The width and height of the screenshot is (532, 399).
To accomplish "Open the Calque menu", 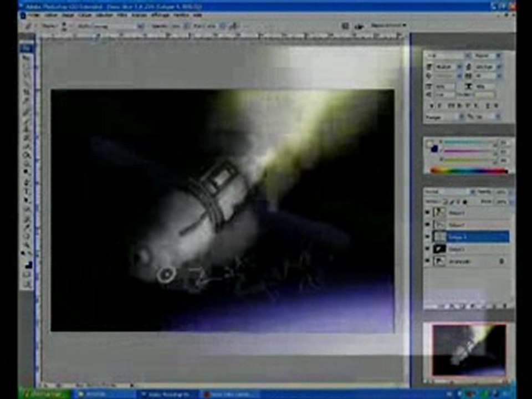I will pos(85,16).
